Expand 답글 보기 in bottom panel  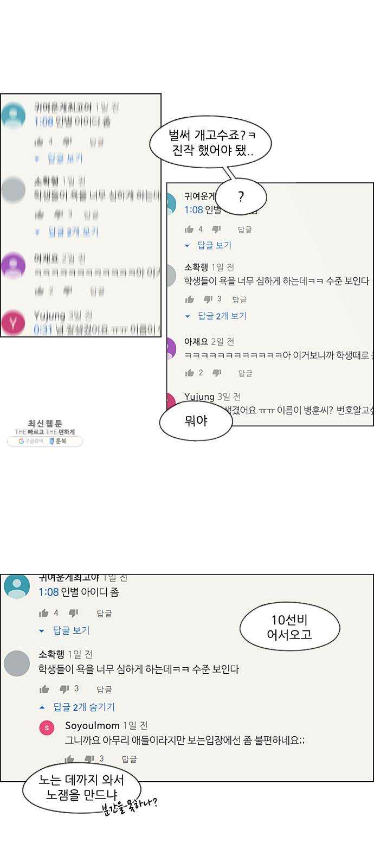tap(65, 630)
